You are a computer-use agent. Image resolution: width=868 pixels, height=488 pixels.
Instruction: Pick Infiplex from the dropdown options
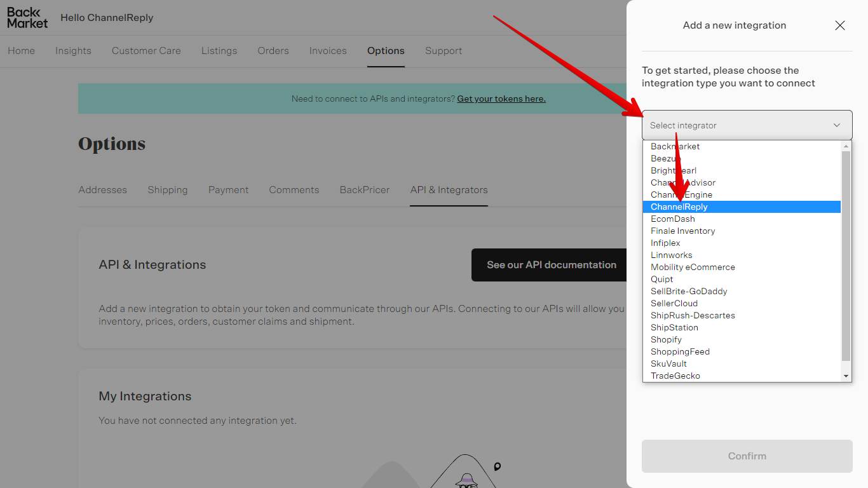coord(742,243)
